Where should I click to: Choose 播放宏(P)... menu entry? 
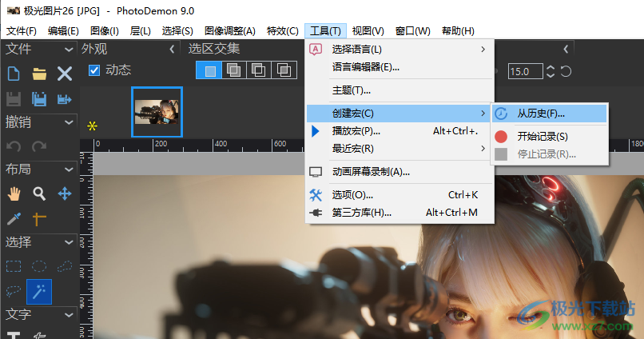(399, 130)
